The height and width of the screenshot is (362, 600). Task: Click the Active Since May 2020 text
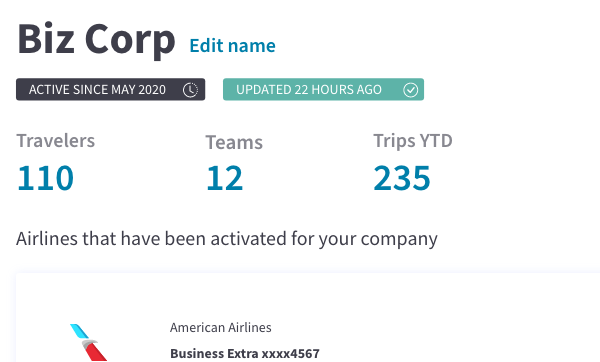point(97,90)
